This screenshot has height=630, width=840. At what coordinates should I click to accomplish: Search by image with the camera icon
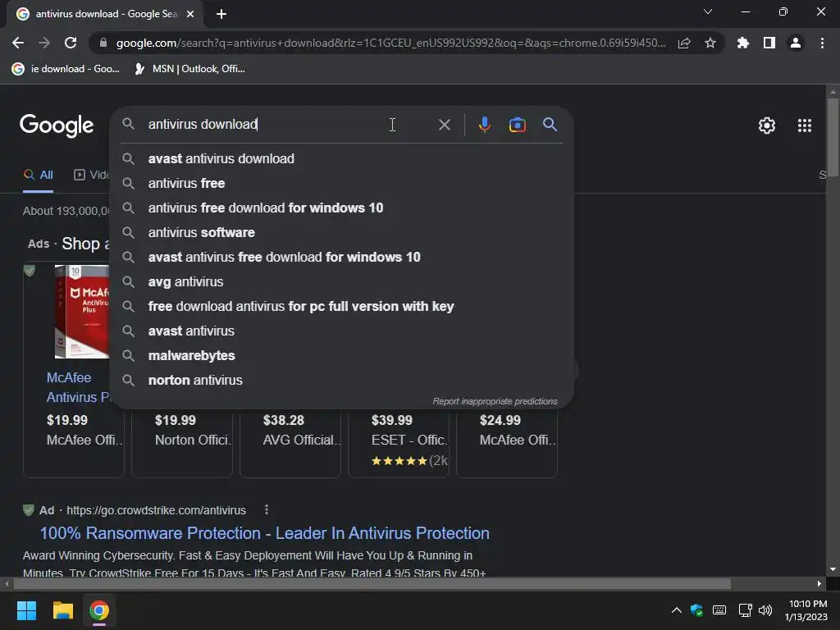[517, 125]
